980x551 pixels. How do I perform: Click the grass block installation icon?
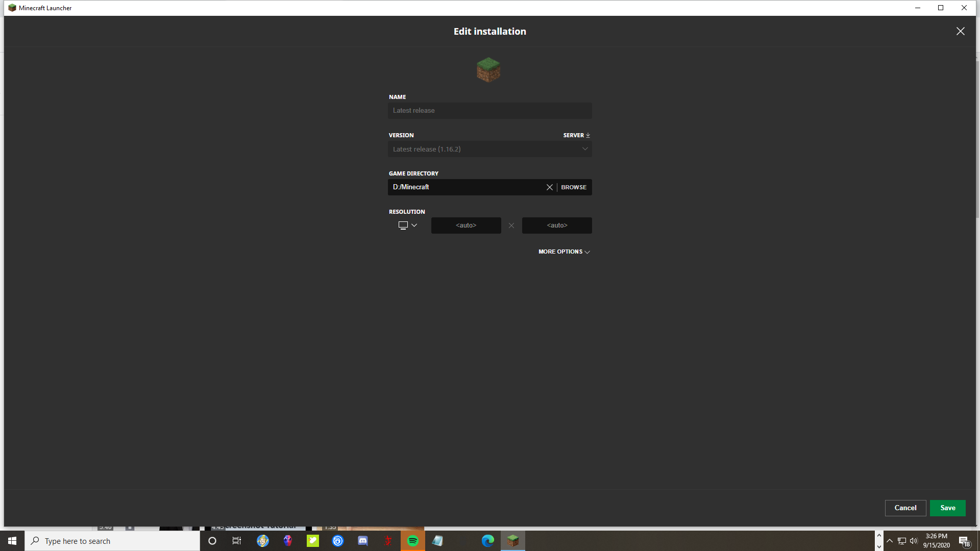tap(488, 69)
